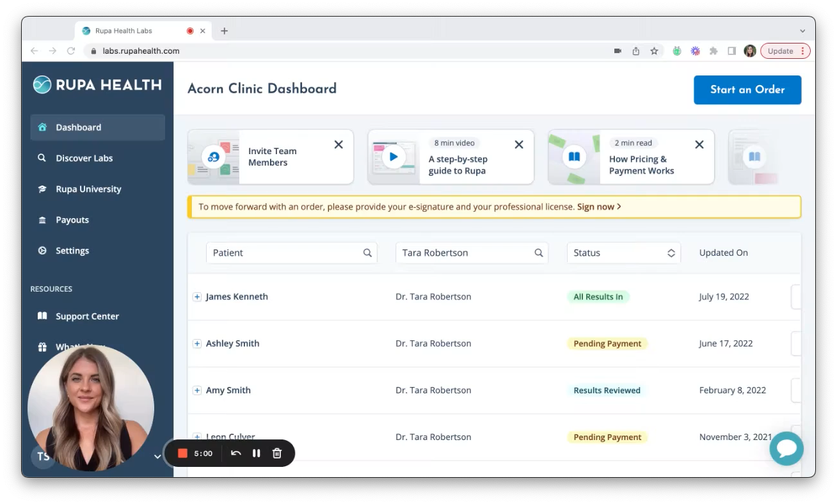Click the Invite Team Members people icon
This screenshot has height=504, width=837.
coord(213,157)
